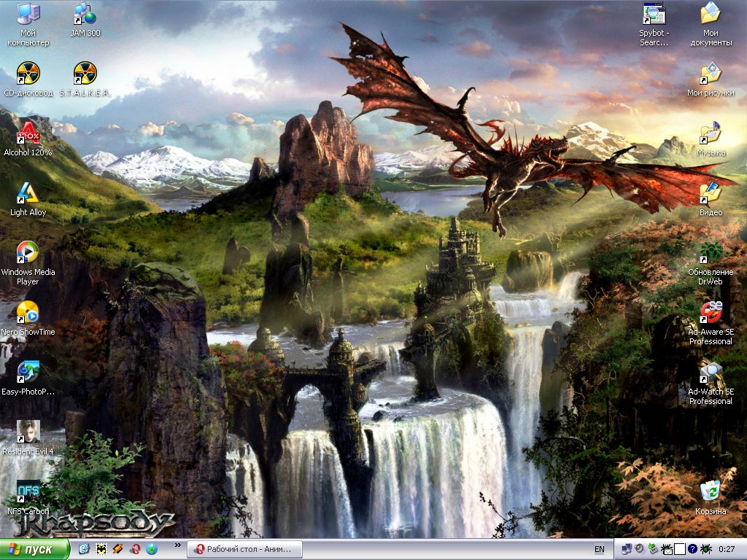This screenshot has height=560, width=747.
Task: Open the пуск Start menu
Action: pos(35,550)
